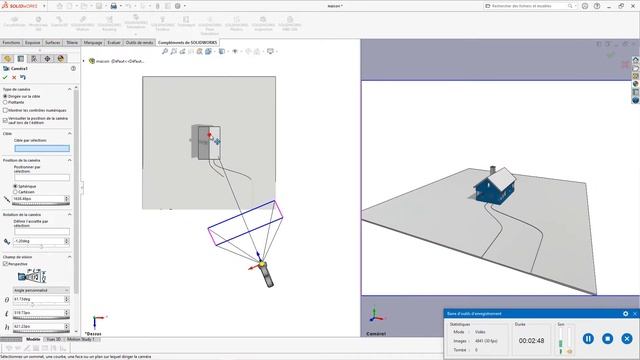Cancel the recording with the round X button
640x360 pixels.
tap(627, 338)
